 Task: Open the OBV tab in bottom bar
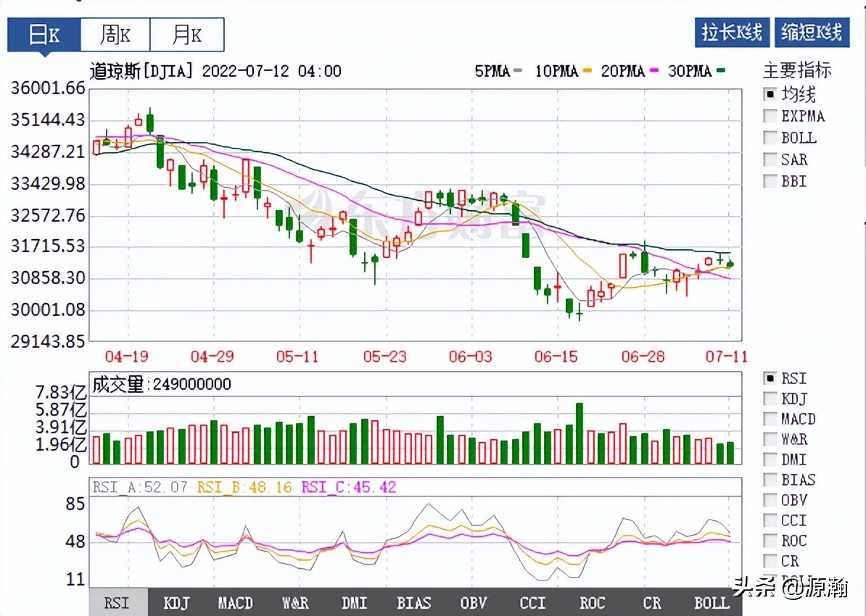[474, 602]
